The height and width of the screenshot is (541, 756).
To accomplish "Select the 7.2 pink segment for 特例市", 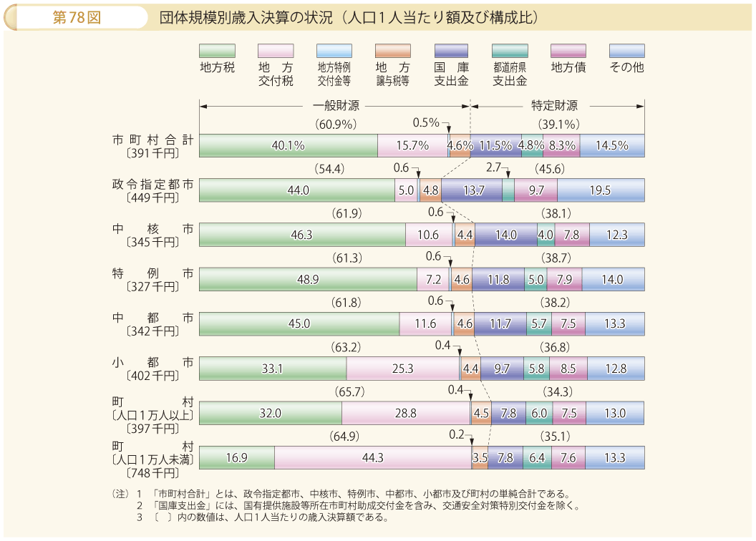I will click(x=433, y=279).
